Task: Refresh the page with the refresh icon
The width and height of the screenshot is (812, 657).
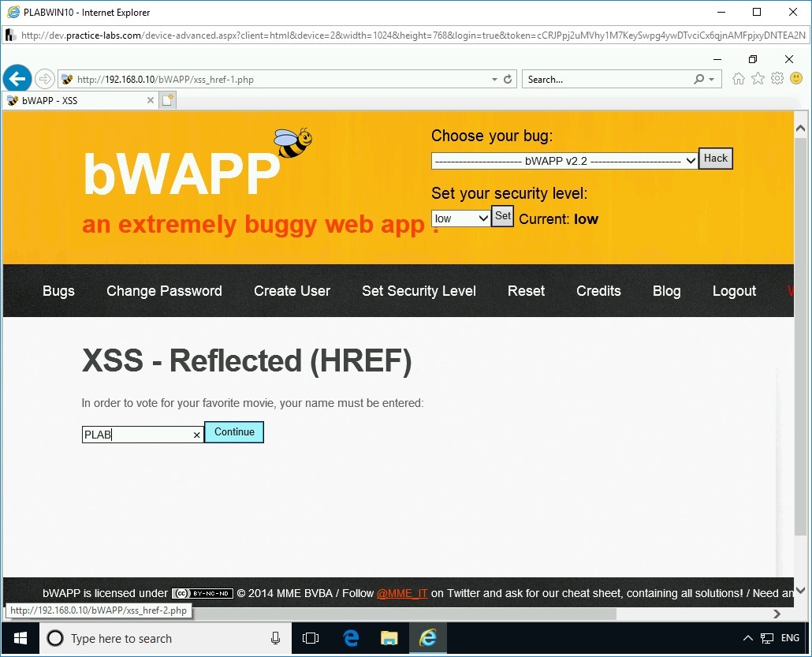Action: pyautogui.click(x=507, y=79)
